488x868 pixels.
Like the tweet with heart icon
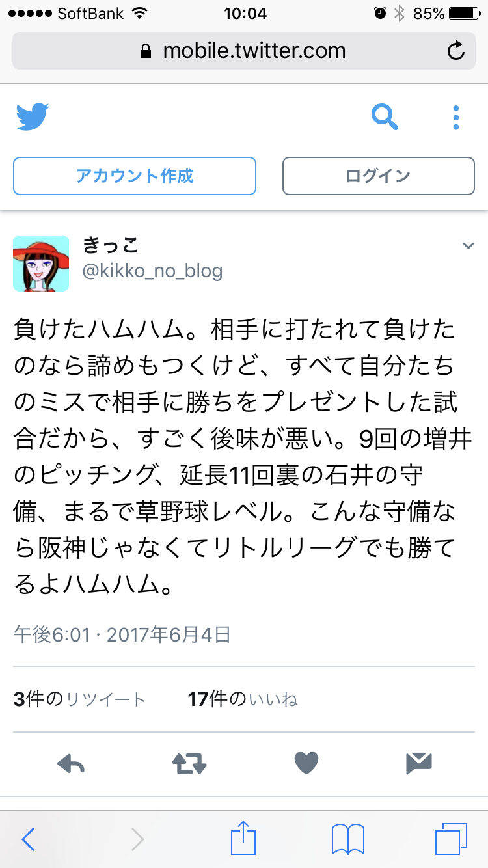click(x=306, y=763)
